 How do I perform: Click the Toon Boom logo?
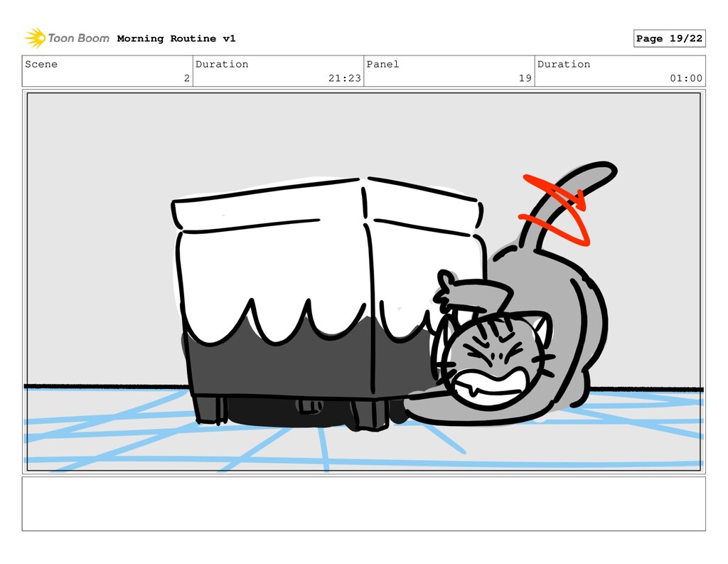[x=67, y=38]
